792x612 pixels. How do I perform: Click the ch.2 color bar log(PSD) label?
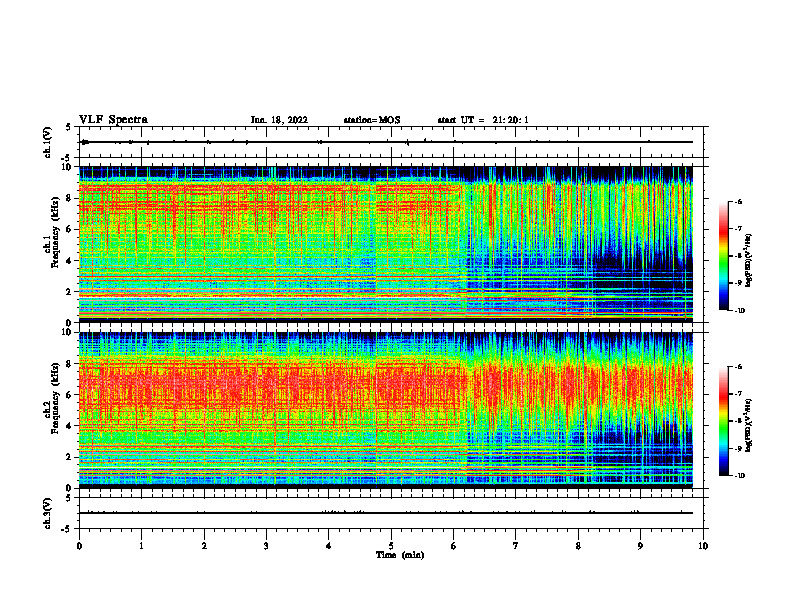coord(749,425)
